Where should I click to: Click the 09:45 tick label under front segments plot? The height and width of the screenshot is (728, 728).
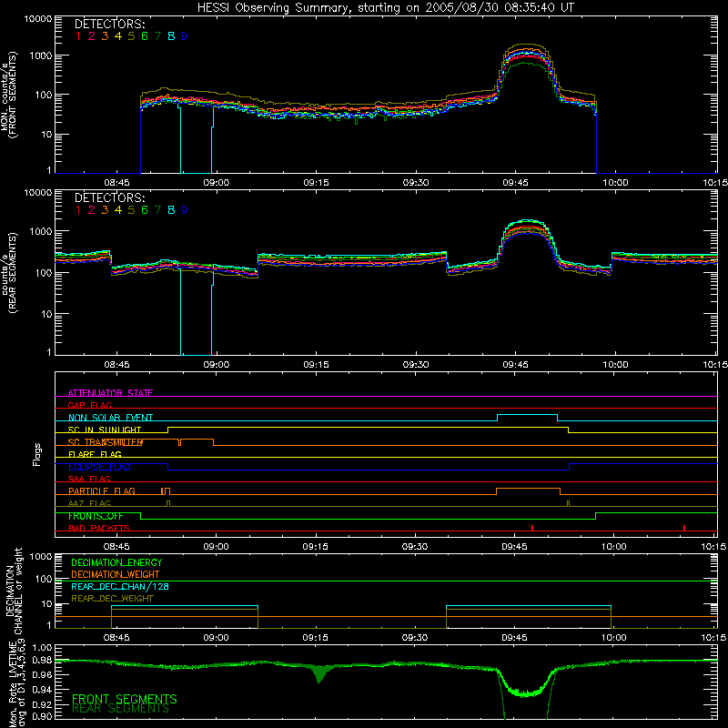tap(515, 183)
